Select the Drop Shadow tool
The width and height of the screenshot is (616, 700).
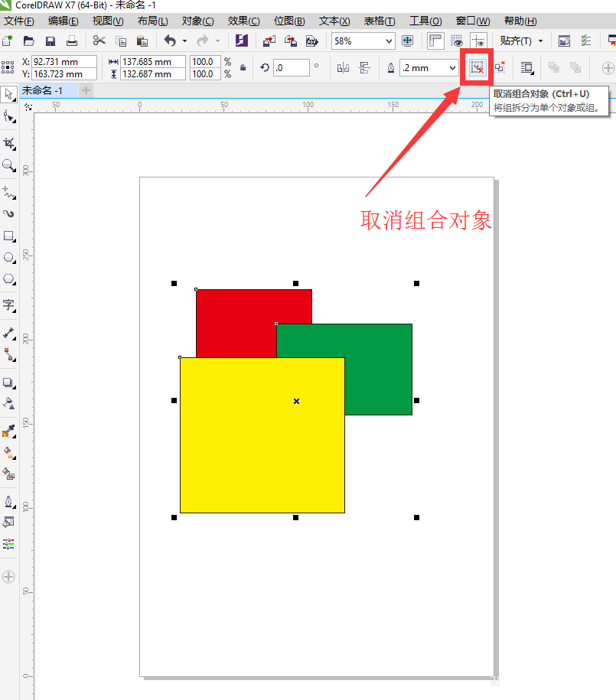point(9,383)
